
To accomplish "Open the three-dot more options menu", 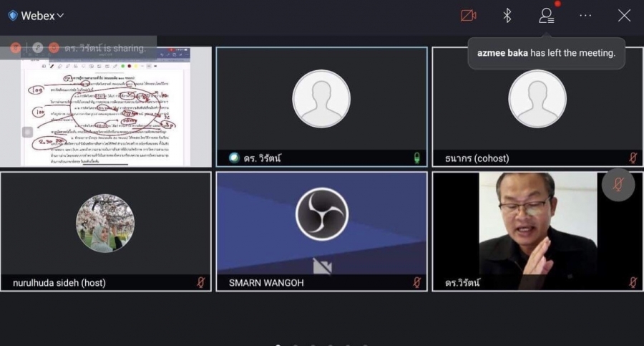I will point(585,16).
